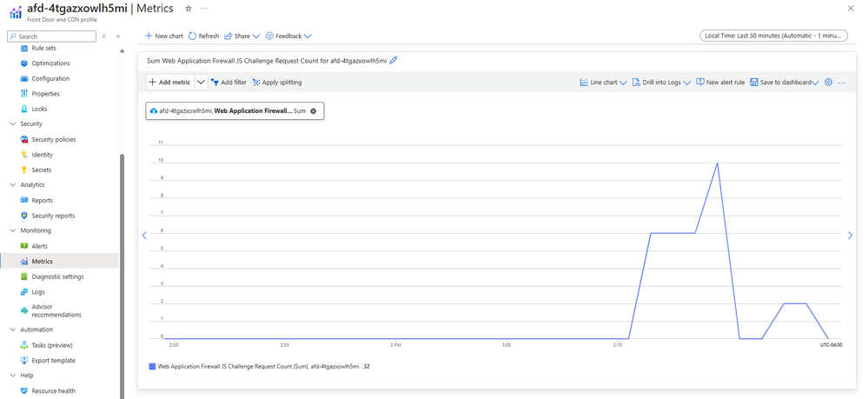Viewport: 868px width, 399px height.
Task: Remove the metric chip with its X icon
Action: pyautogui.click(x=314, y=111)
